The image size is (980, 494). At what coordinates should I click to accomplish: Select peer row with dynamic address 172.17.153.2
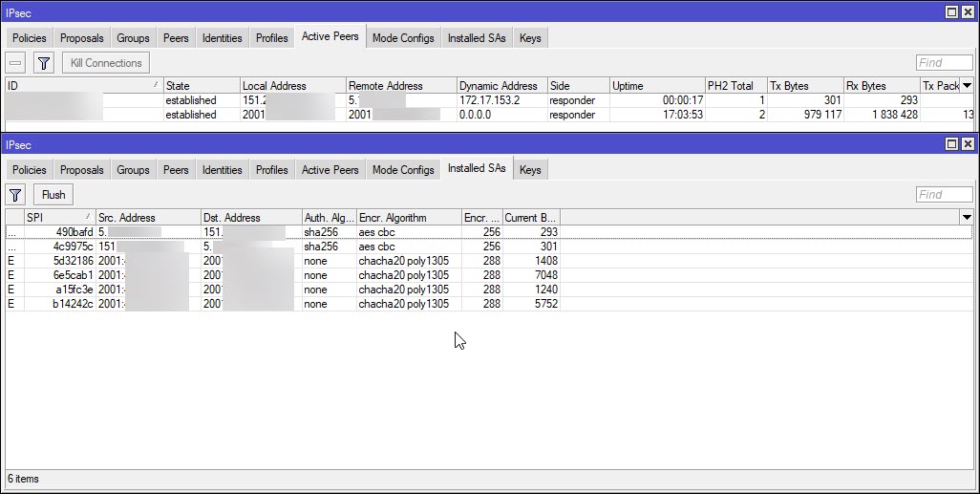(x=489, y=100)
